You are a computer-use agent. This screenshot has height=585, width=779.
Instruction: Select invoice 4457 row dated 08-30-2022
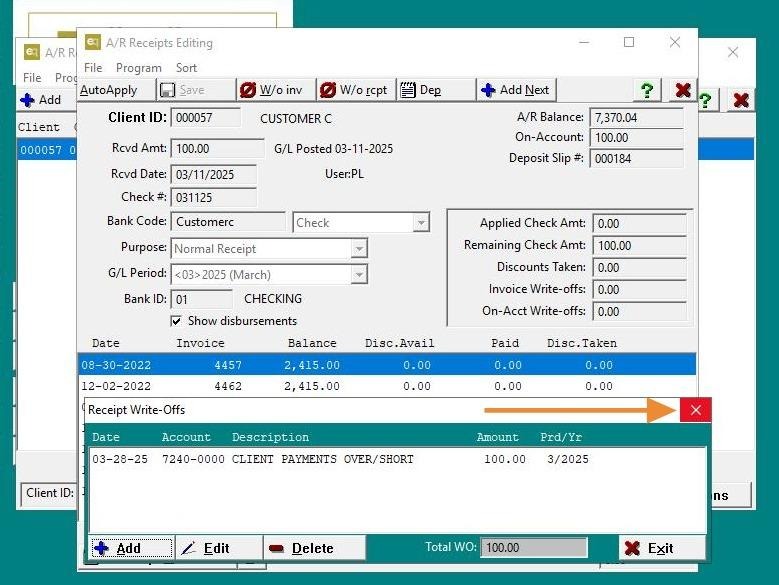tap(387, 365)
